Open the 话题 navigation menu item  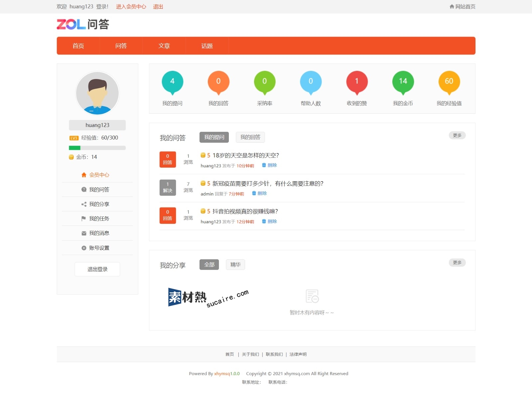[x=207, y=46]
